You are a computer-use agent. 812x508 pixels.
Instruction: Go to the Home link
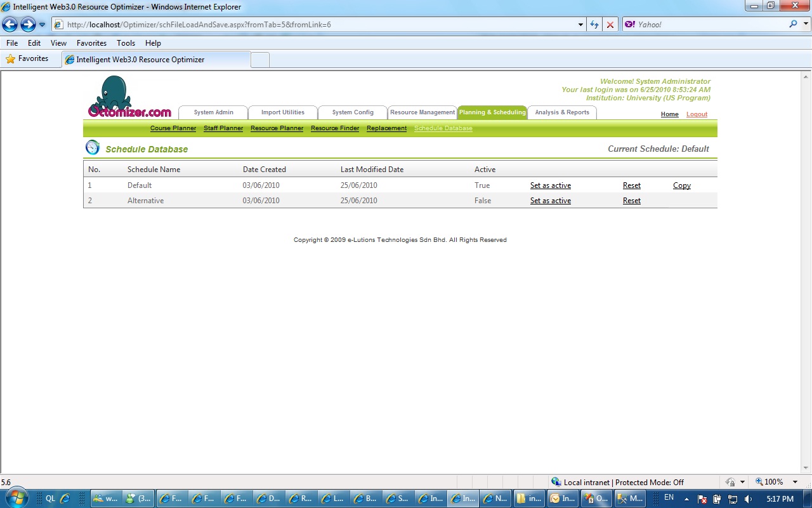pyautogui.click(x=669, y=114)
